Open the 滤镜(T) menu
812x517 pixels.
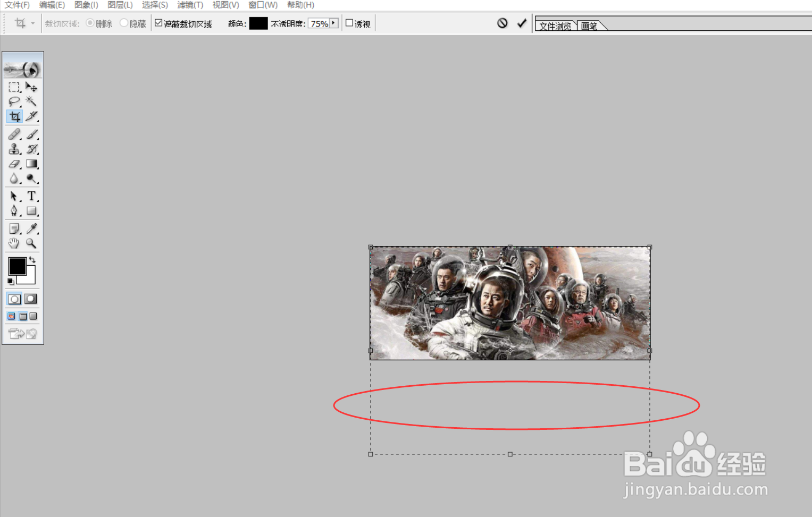pyautogui.click(x=190, y=5)
